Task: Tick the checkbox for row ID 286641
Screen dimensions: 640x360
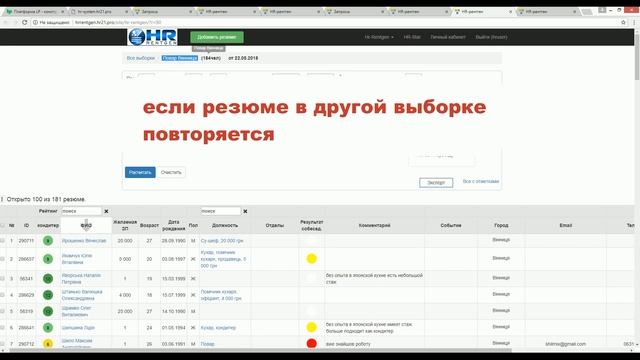Action: (x=2, y=327)
